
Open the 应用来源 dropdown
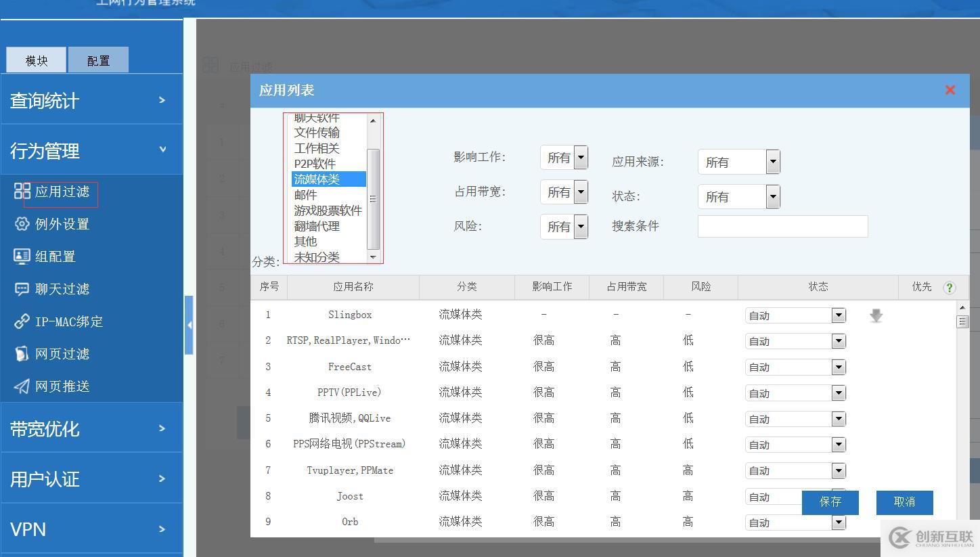tap(773, 162)
